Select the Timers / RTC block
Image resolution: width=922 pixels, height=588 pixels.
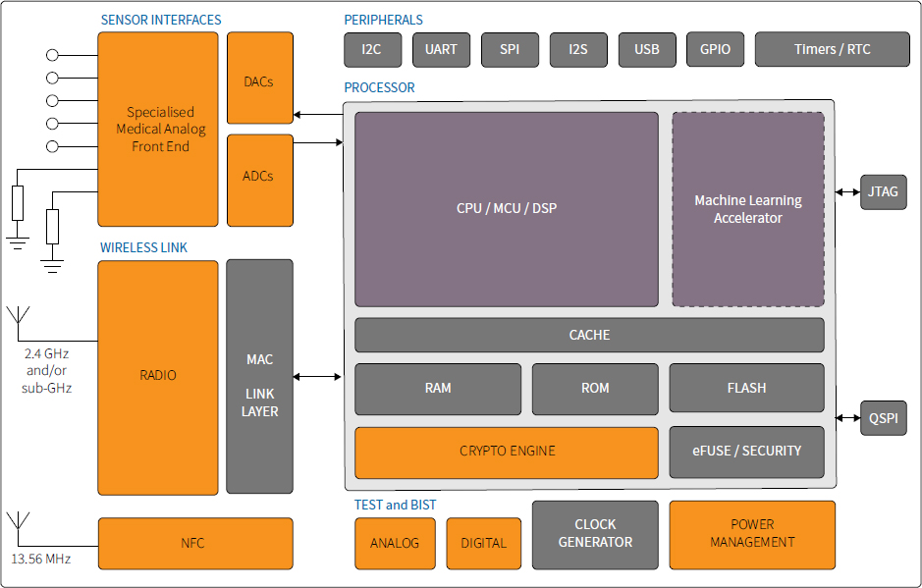pos(832,49)
